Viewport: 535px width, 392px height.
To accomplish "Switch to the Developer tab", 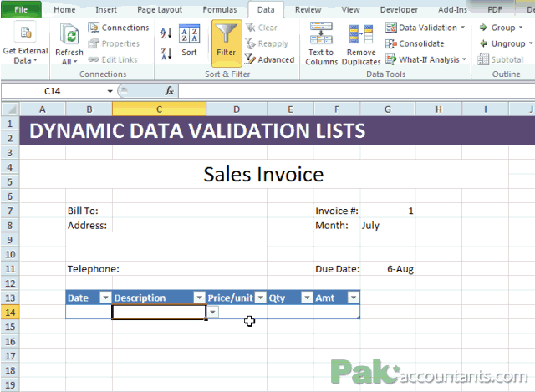I will coord(399,9).
